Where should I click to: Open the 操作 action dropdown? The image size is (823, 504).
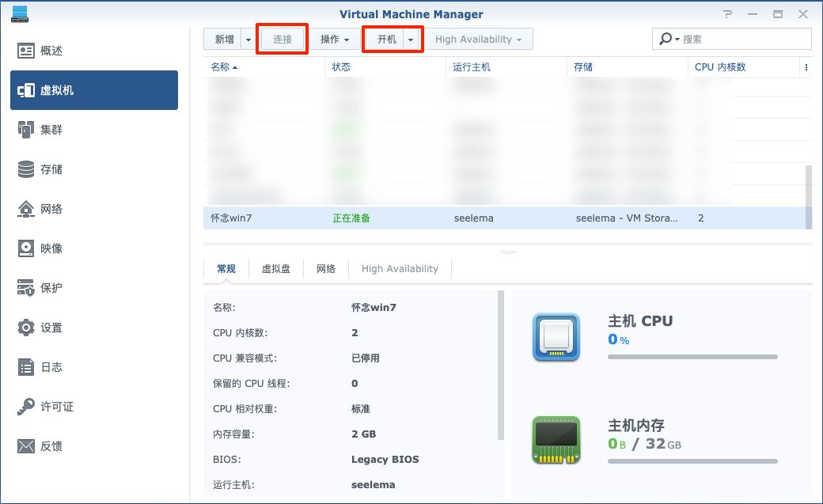tap(335, 40)
